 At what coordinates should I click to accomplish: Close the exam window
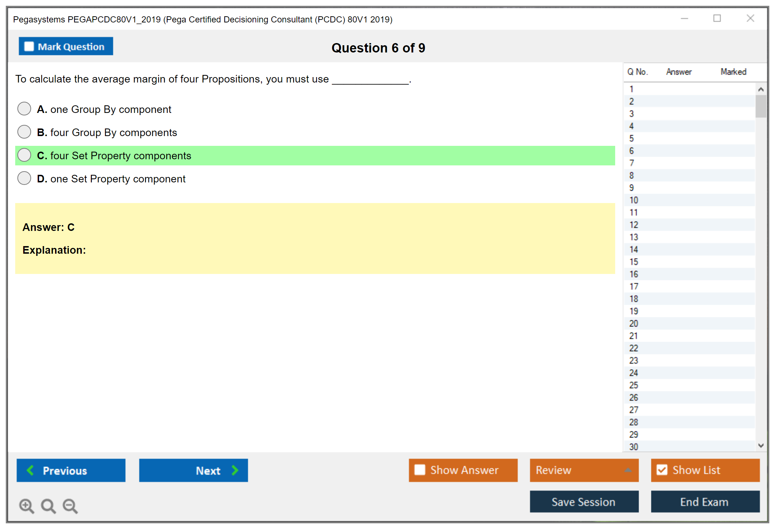pos(750,18)
